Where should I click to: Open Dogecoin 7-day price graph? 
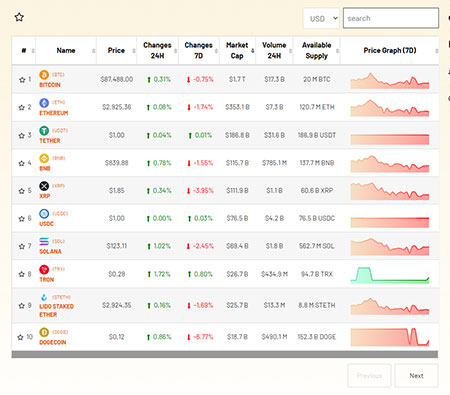coord(390,337)
